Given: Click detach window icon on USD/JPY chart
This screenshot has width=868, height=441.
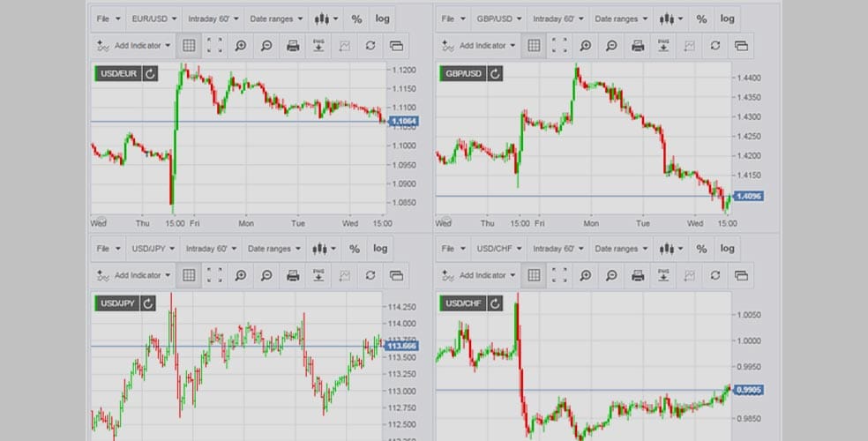Looking at the screenshot, I should 396,275.
